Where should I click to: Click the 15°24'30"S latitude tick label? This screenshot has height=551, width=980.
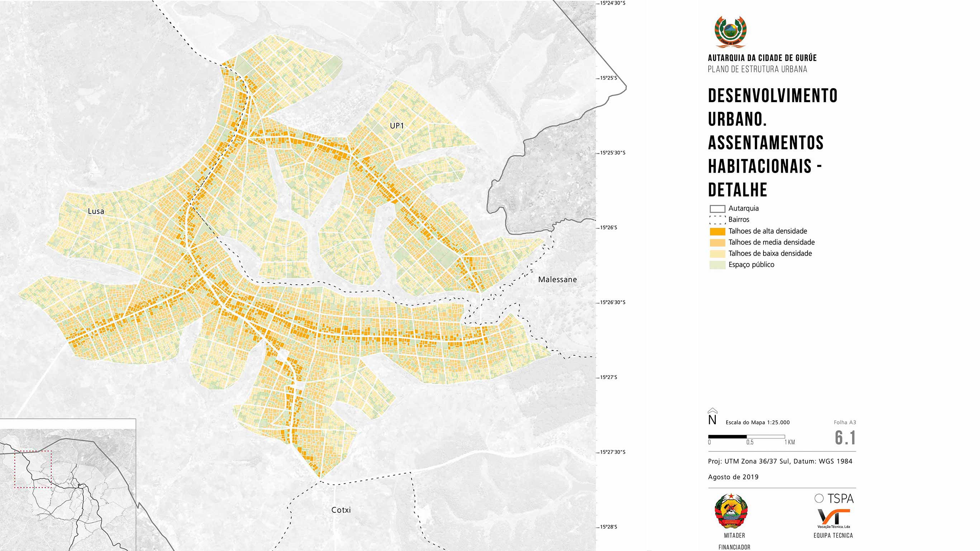pyautogui.click(x=612, y=3)
